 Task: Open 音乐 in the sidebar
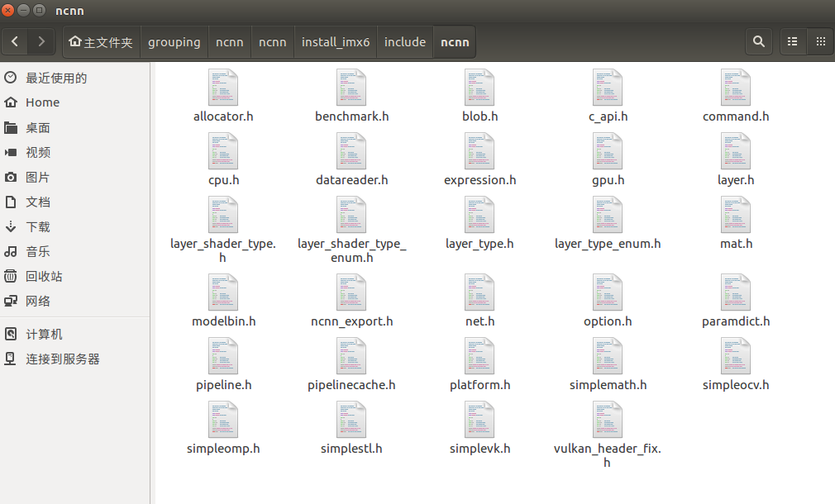[74, 252]
